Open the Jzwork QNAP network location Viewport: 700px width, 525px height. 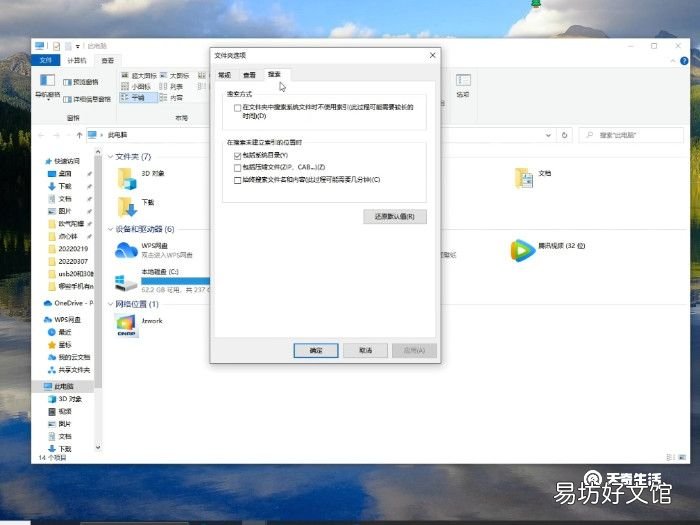(x=126, y=325)
